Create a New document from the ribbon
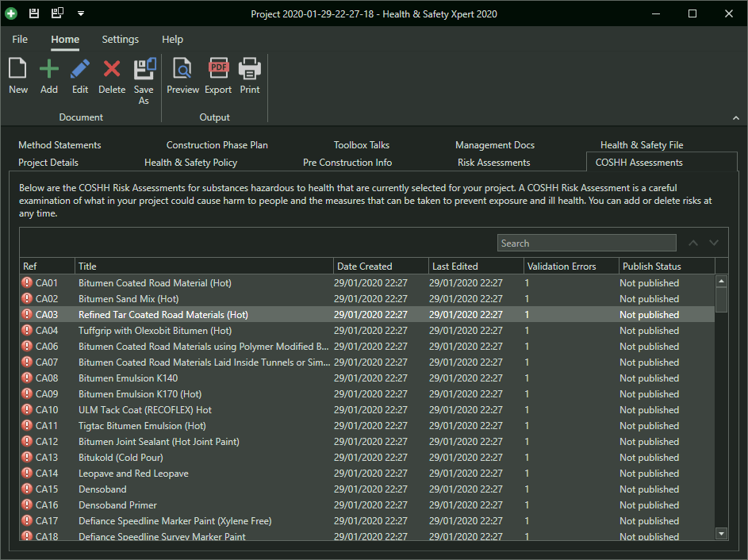748x560 pixels. point(18,76)
